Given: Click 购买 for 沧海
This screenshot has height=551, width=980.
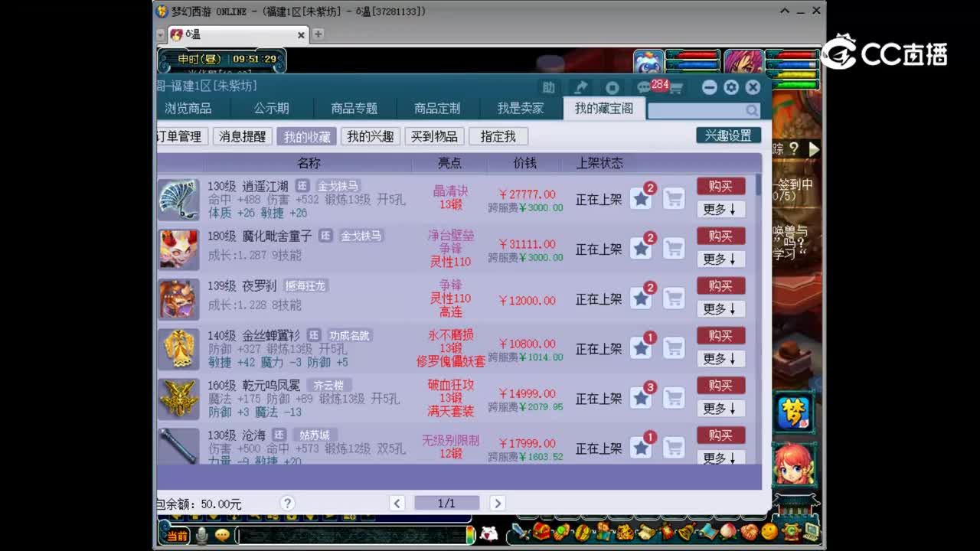Looking at the screenshot, I should [720, 435].
